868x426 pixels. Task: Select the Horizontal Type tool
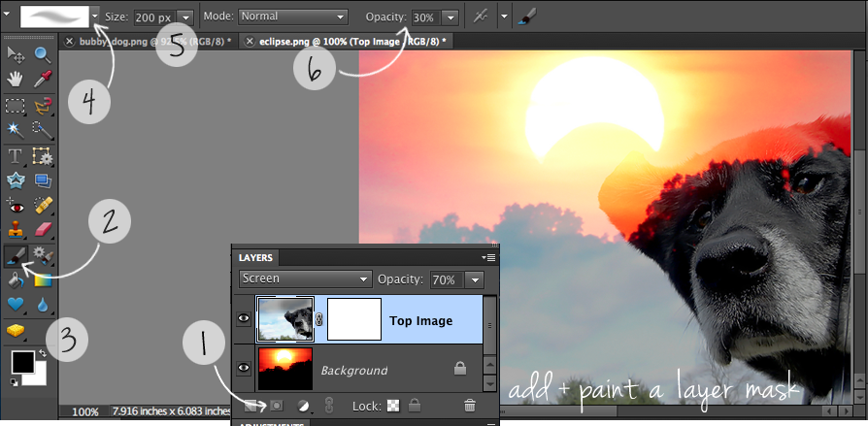click(x=15, y=156)
